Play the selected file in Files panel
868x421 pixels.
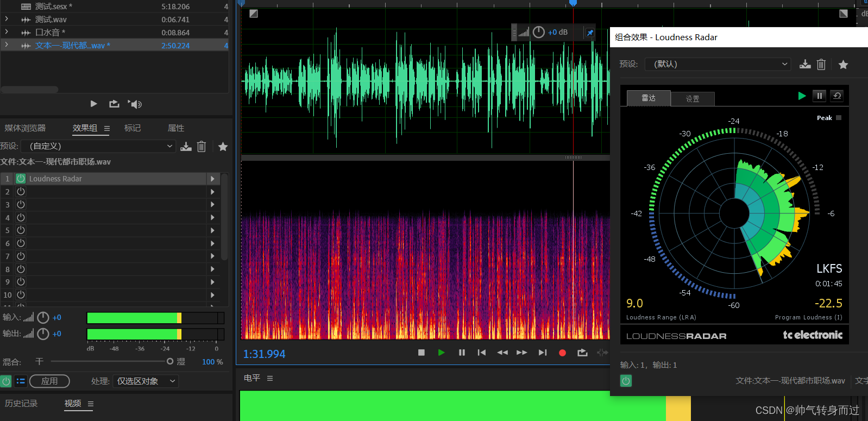(93, 104)
